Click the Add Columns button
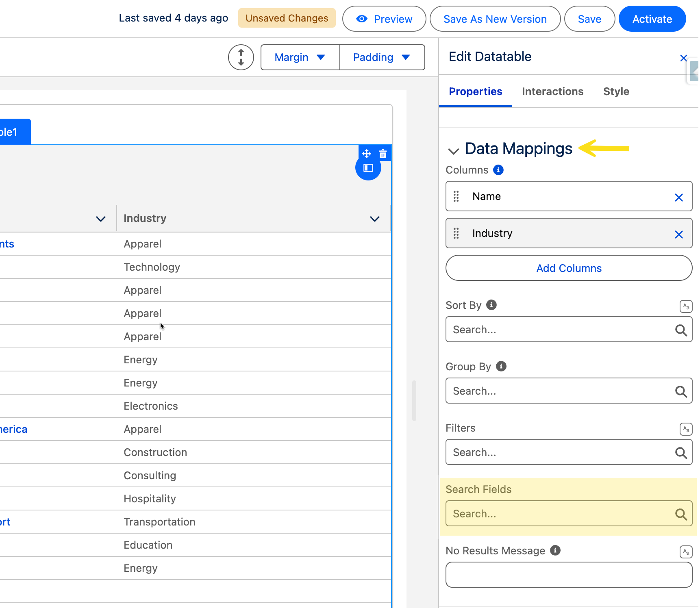 pos(569,268)
